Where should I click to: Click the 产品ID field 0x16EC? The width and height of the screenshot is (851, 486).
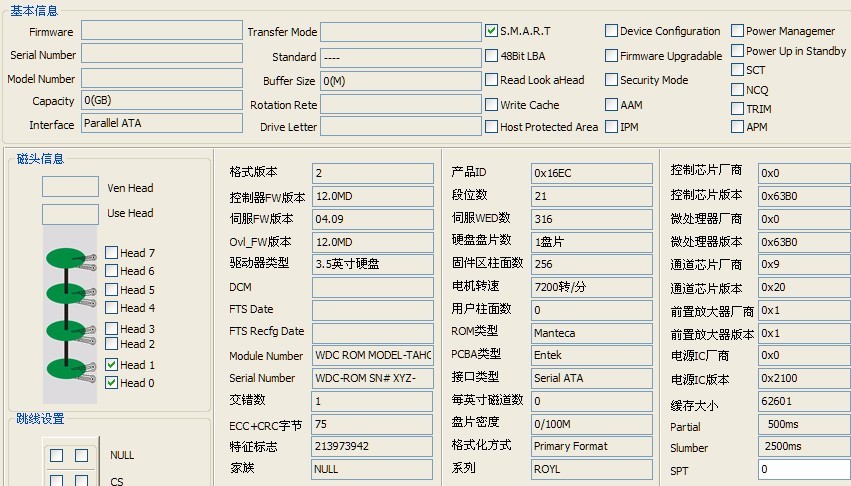(592, 173)
